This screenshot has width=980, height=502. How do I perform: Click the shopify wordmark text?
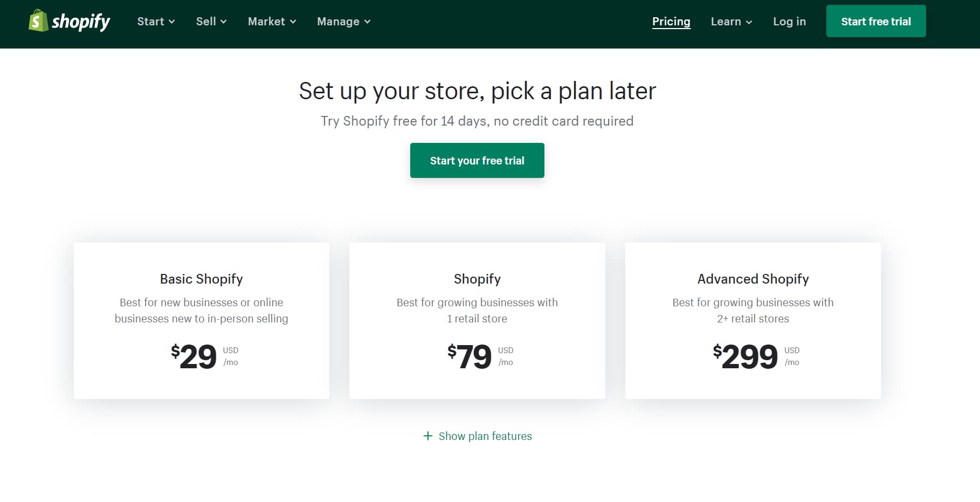(x=81, y=20)
